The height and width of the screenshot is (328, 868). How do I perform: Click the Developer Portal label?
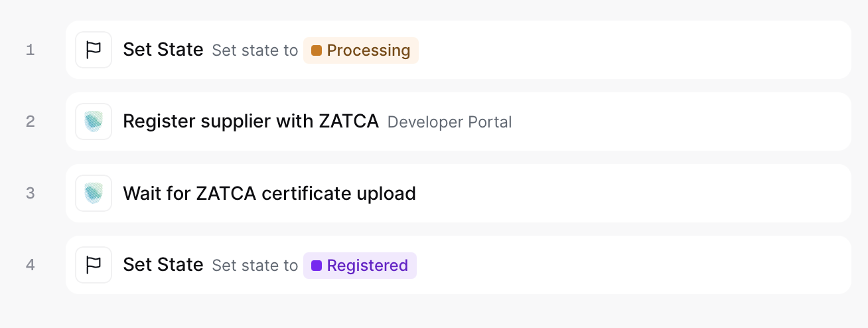click(449, 122)
